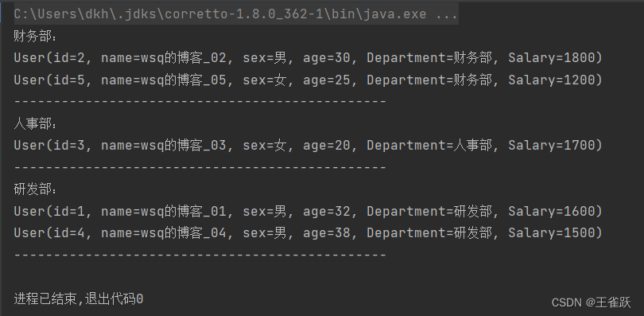
Task: Click the User id=4 output line
Action: coord(308,233)
